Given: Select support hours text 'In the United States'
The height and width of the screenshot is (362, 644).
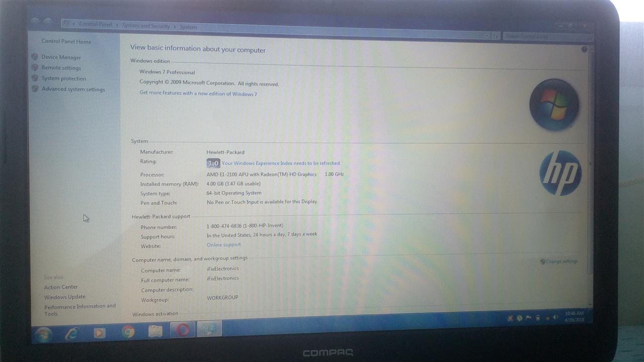Looking at the screenshot, I should coord(228,235).
